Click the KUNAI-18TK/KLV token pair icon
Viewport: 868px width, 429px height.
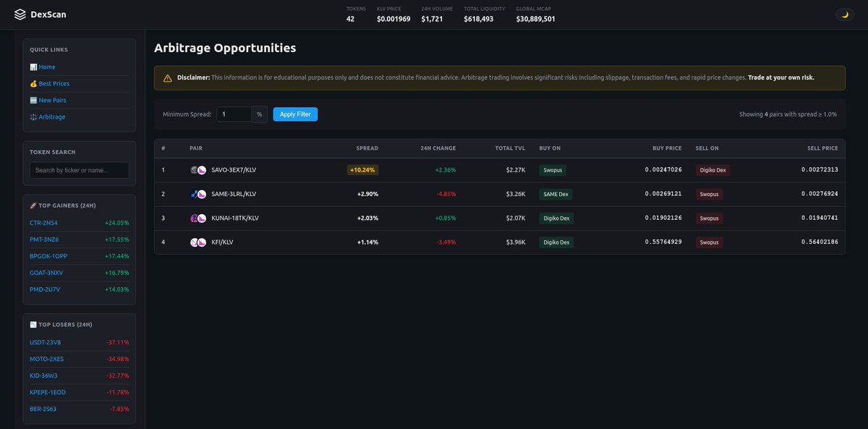pyautogui.click(x=198, y=218)
